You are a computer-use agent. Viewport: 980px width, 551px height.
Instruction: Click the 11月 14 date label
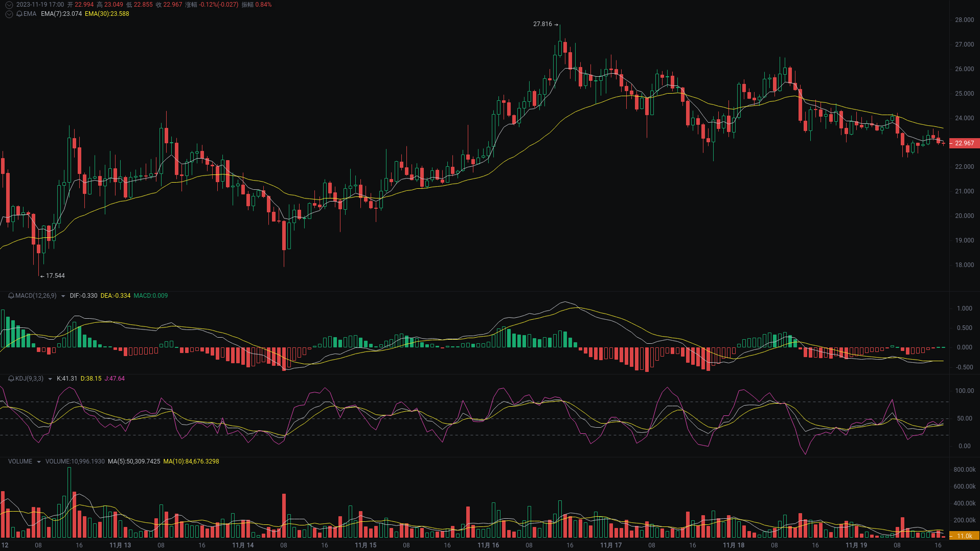tap(243, 545)
